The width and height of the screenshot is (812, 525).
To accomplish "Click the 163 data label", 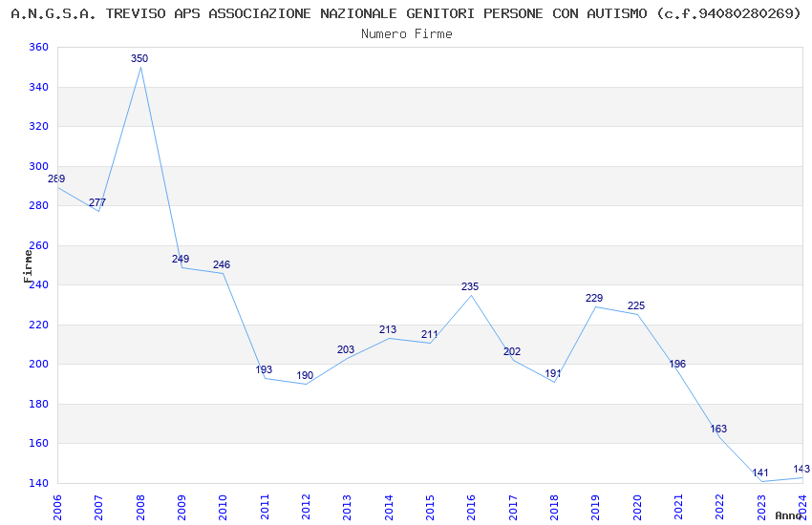I will click(718, 429).
